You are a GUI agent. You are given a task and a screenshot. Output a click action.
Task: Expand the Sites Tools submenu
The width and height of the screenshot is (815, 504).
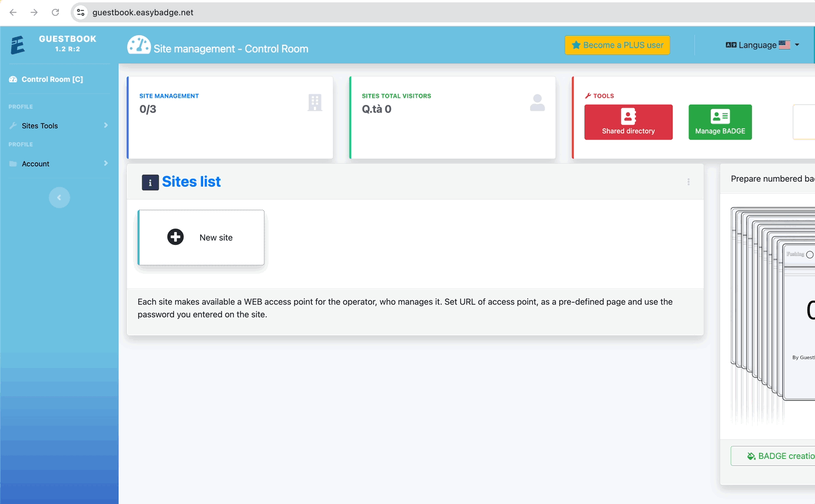coord(58,125)
